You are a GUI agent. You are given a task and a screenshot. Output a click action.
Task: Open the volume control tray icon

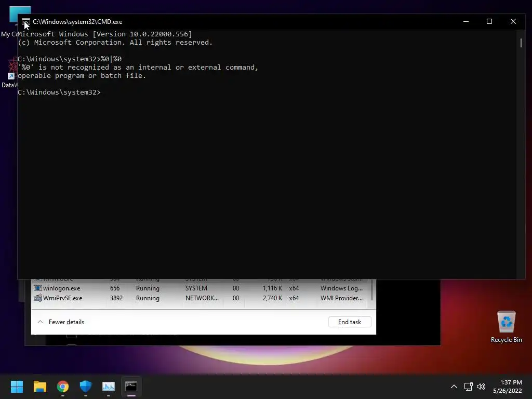(481, 387)
